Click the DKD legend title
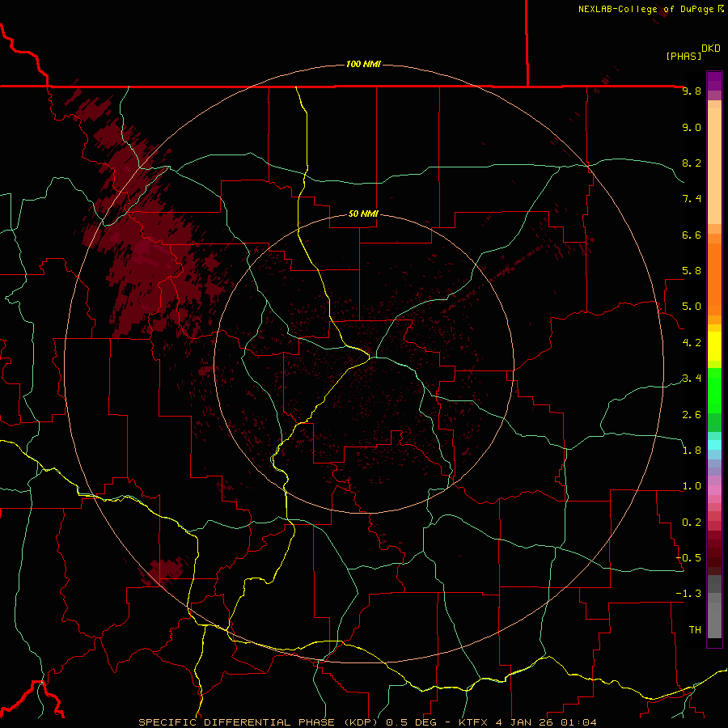728x728 pixels. [711, 48]
